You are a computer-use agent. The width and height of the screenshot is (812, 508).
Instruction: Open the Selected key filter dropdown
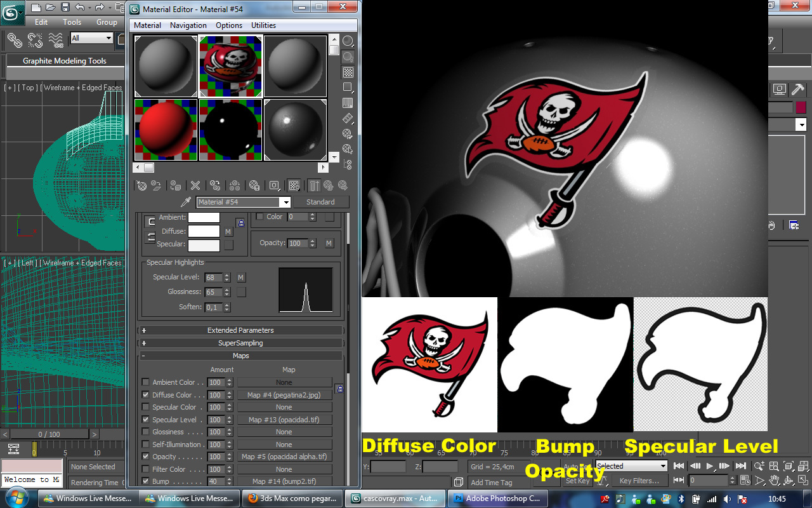coord(632,466)
